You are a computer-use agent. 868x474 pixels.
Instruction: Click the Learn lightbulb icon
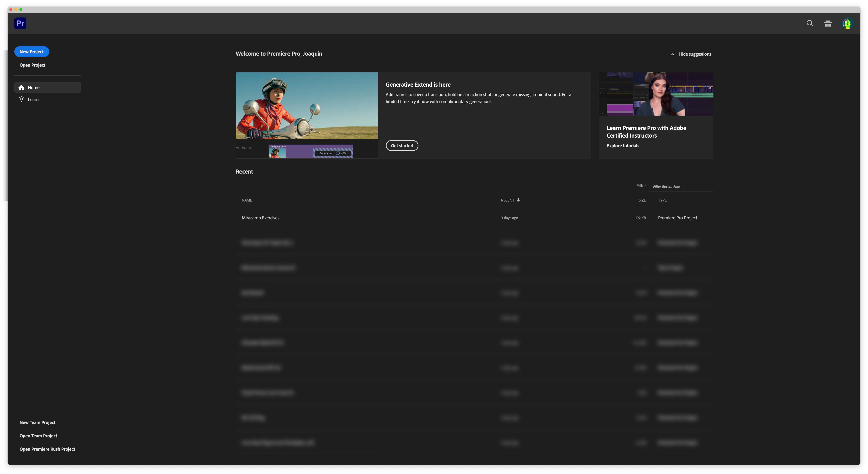click(x=21, y=99)
